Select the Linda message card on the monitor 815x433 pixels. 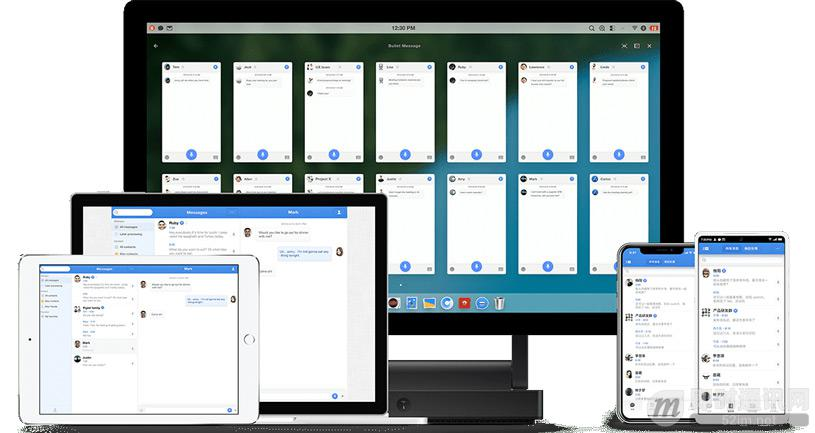(619, 112)
